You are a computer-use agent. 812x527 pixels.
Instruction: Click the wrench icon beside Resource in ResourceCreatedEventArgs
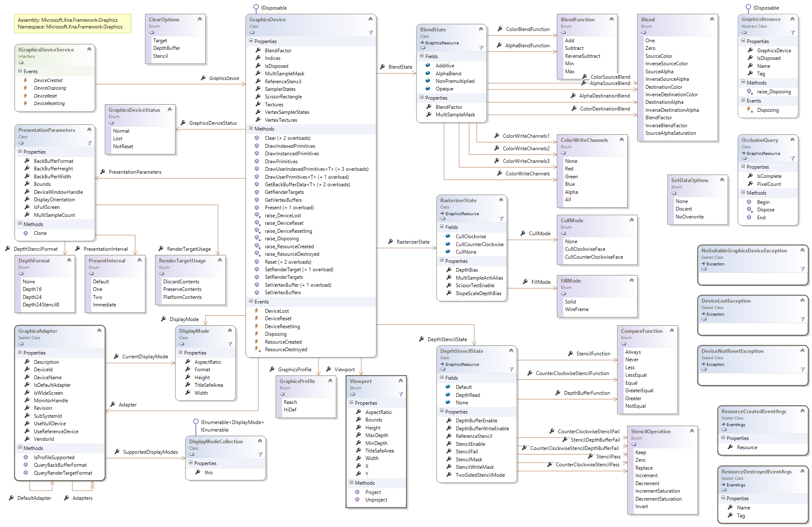[730, 447]
